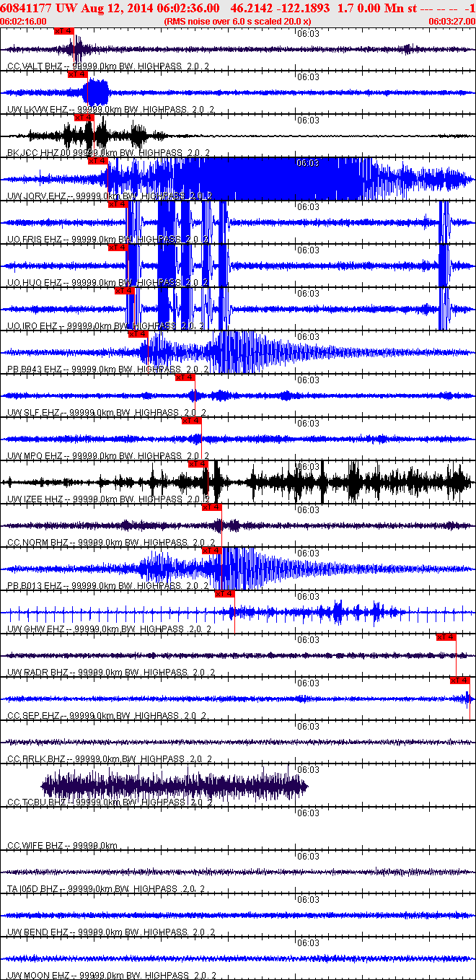The width and height of the screenshot is (476, 980).
Task: Click the event ID 60841177 in the header
Action: coord(25,7)
